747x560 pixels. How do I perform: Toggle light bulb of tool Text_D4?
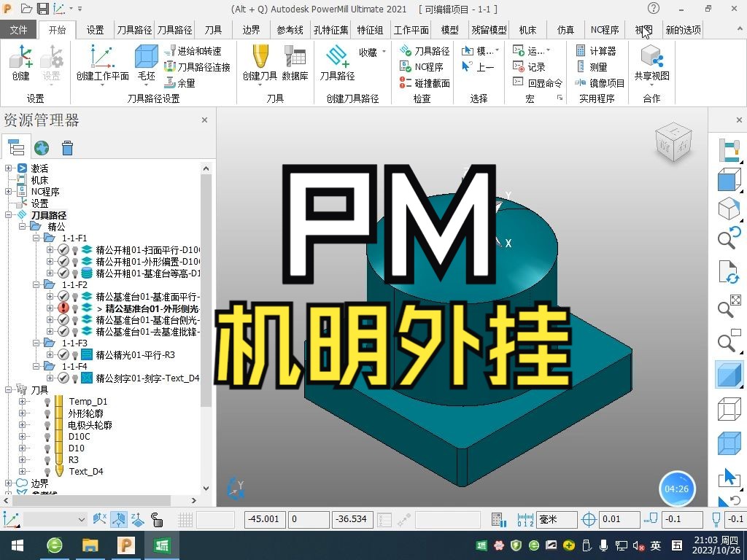pyautogui.click(x=47, y=472)
